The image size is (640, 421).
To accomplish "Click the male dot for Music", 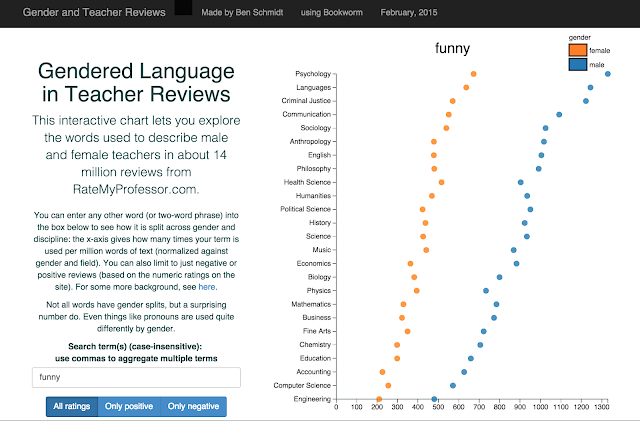I will (513, 250).
